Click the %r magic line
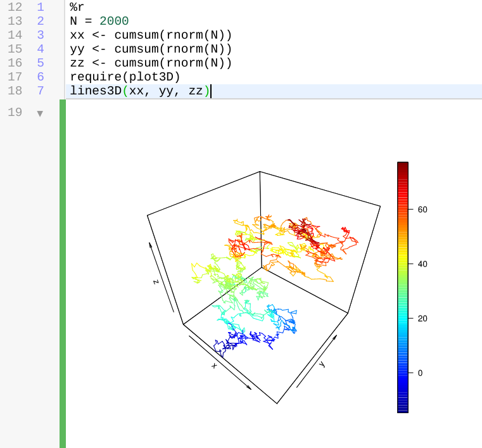This screenshot has height=448, width=482. (77, 8)
